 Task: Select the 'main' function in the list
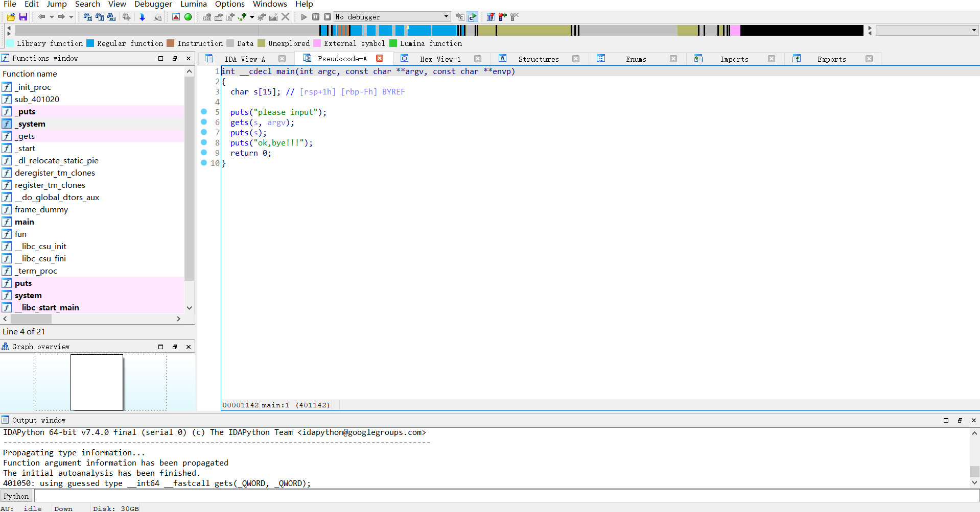pos(92,222)
